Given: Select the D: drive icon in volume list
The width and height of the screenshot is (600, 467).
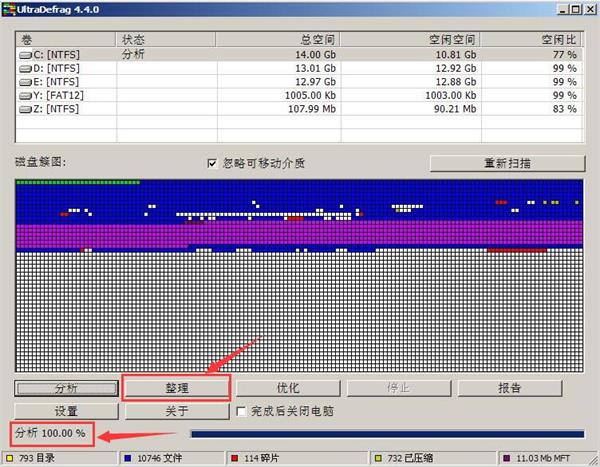Looking at the screenshot, I should point(25,69).
